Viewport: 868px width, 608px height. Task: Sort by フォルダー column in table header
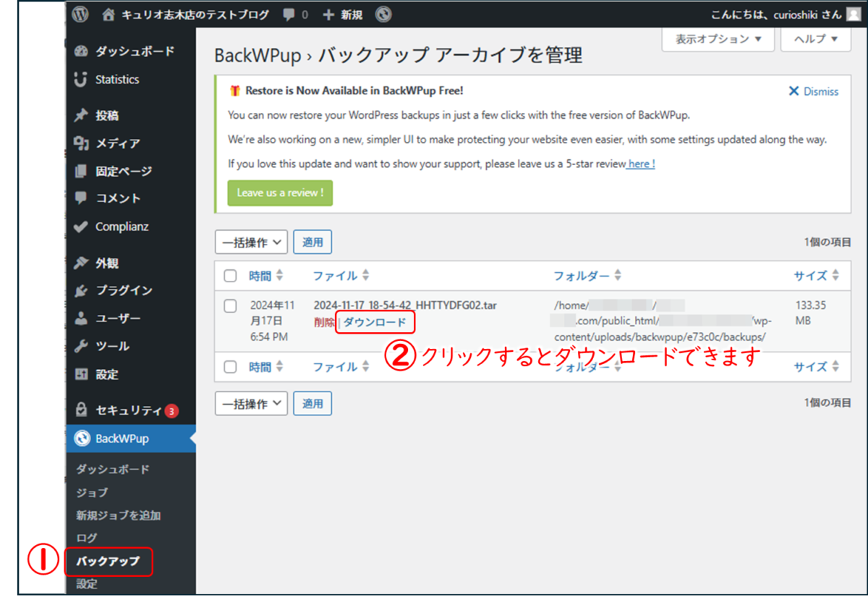(x=587, y=276)
